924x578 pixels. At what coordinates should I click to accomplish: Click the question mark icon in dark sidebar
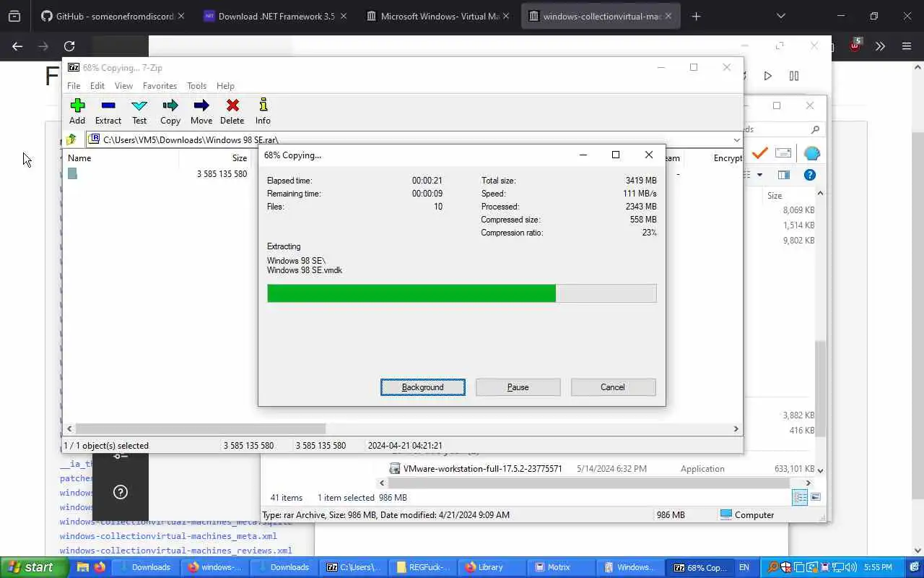[121, 492]
